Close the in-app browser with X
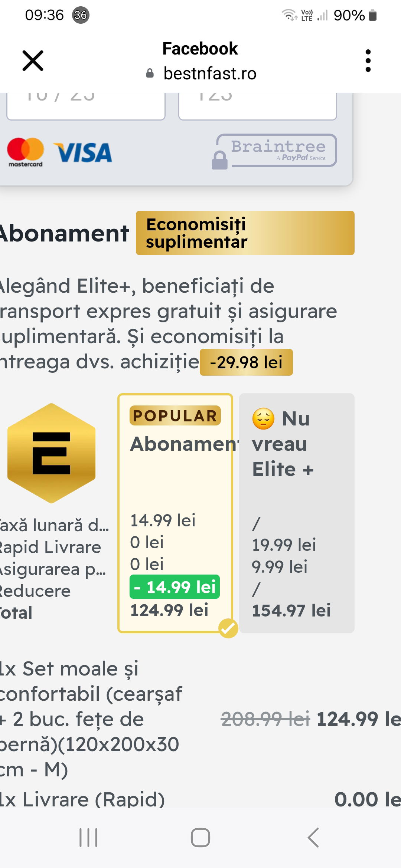 (33, 60)
